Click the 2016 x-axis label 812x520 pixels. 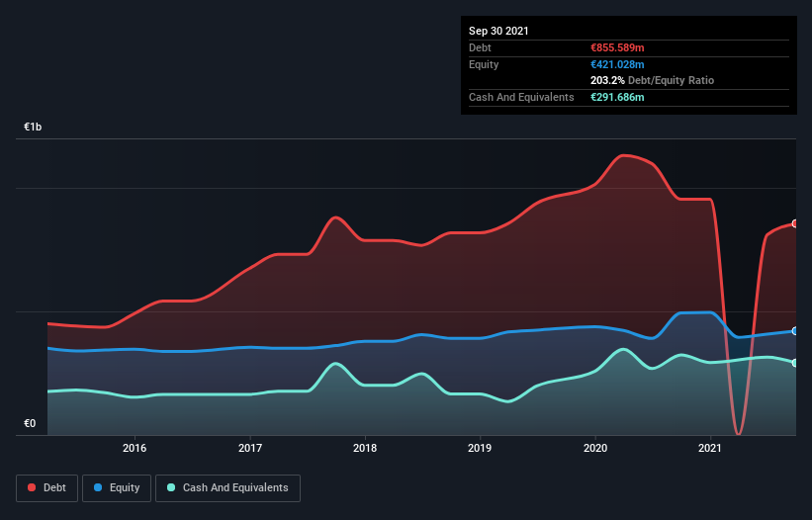pos(135,448)
